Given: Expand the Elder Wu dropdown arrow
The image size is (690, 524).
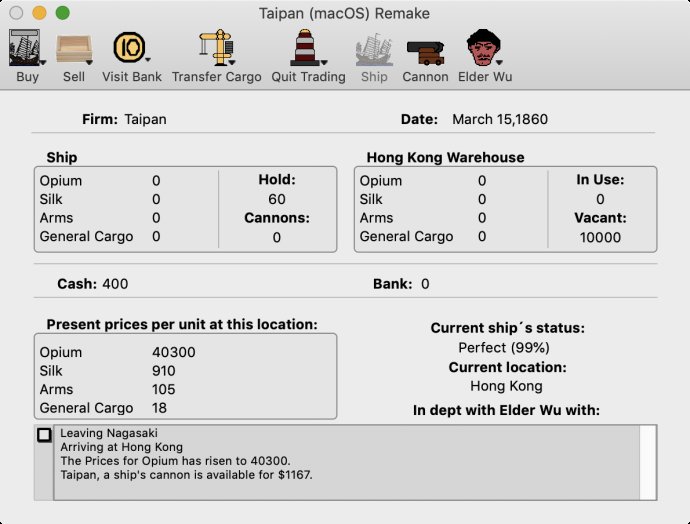Looking at the screenshot, I should click(499, 63).
